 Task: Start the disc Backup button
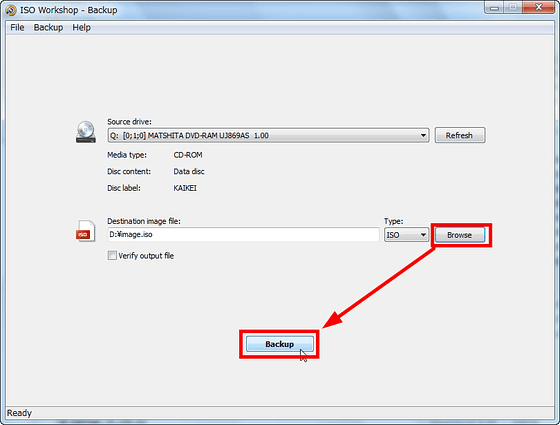pos(280,344)
